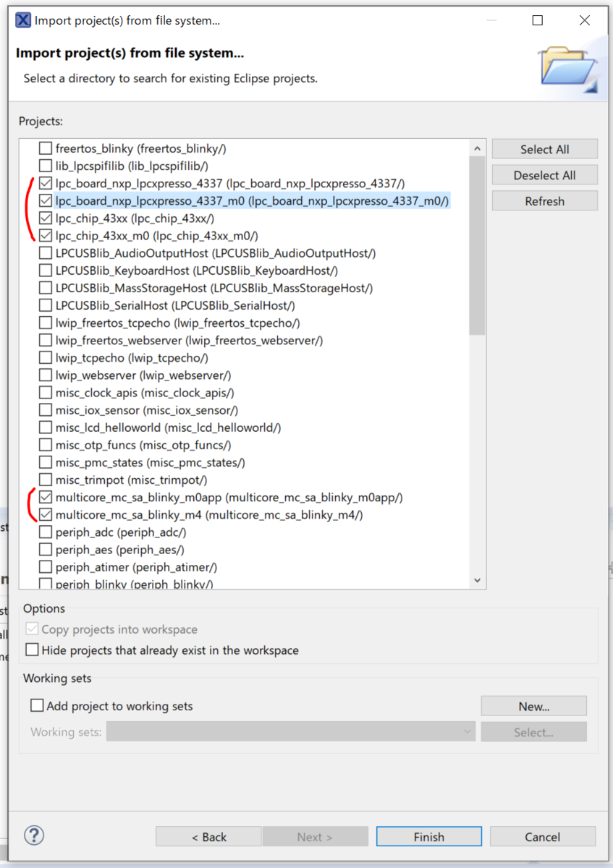Image resolution: width=613 pixels, height=868 pixels.
Task: Uncheck multicore_mc_sa_blinky_m0app checkbox
Action: coord(46,497)
